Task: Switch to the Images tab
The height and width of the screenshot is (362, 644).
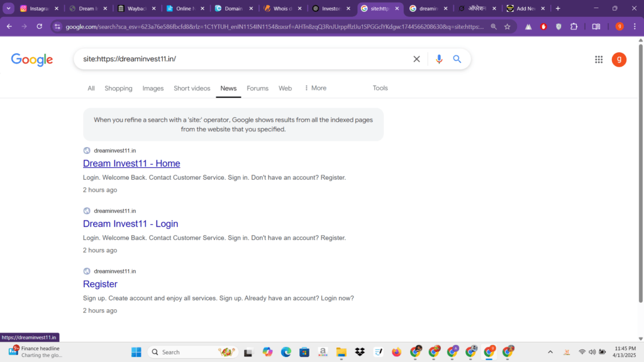Action: 153,89
